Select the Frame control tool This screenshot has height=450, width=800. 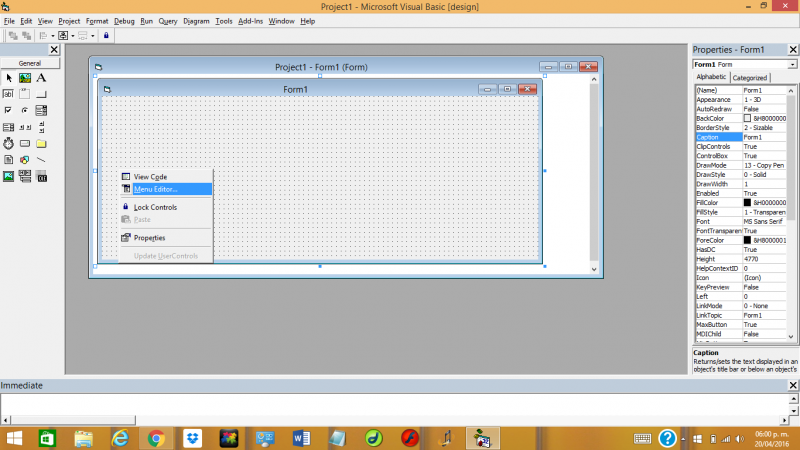(x=25, y=94)
